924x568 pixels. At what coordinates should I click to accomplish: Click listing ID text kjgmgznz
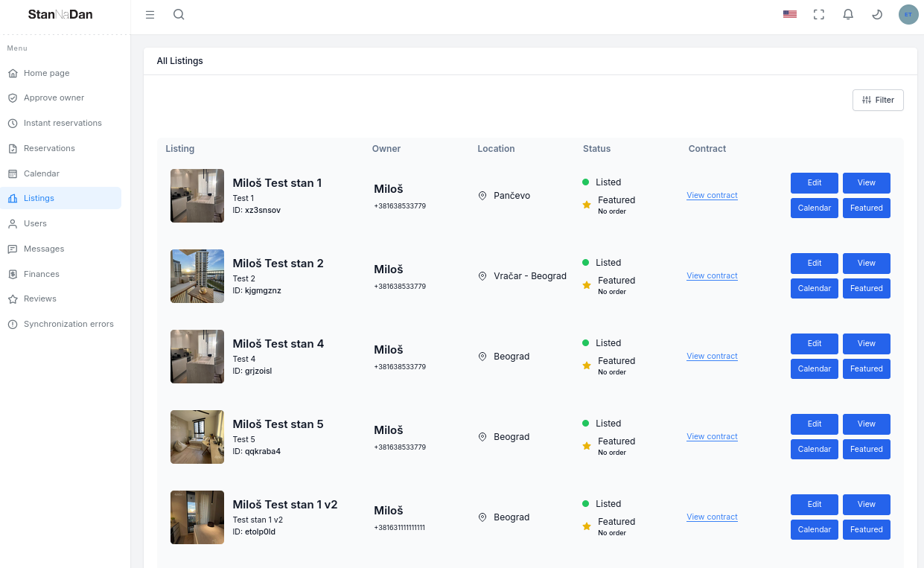point(263,290)
